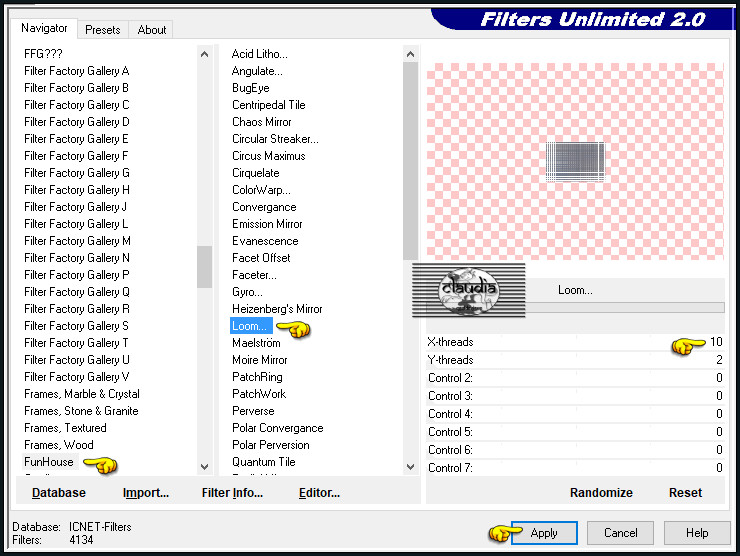This screenshot has height=556, width=740.
Task: Click the Apply button
Action: coord(544,533)
